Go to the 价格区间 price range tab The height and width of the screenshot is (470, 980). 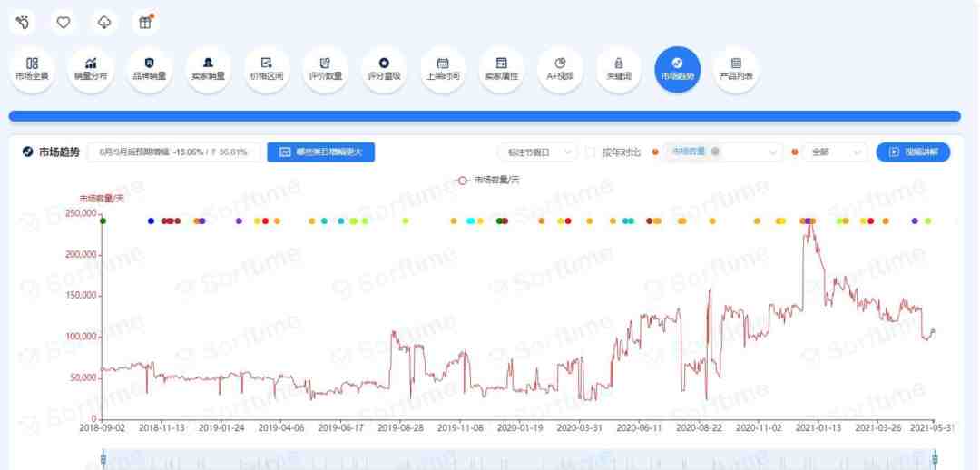267,69
